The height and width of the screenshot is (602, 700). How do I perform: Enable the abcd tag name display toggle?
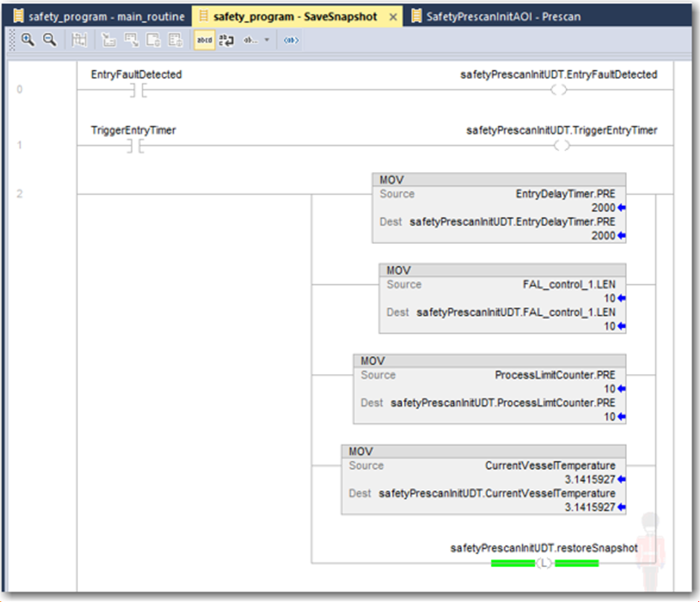(x=204, y=40)
